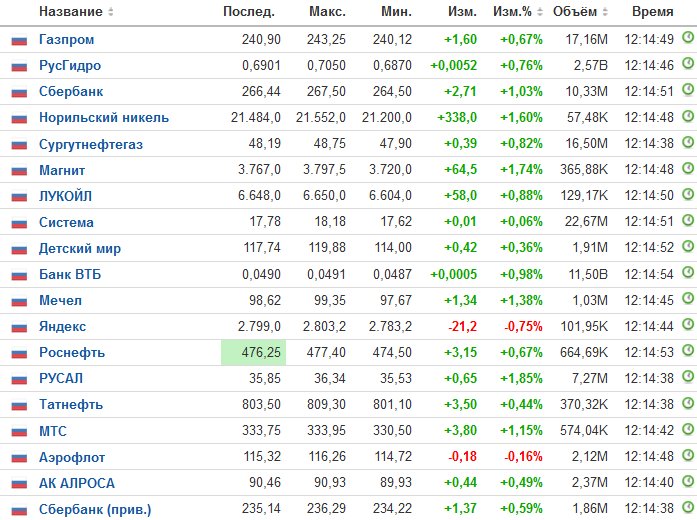This screenshot has width=697, height=520.
Task: Click the Russian flag icon beside Мечел
Action: pos(19,301)
